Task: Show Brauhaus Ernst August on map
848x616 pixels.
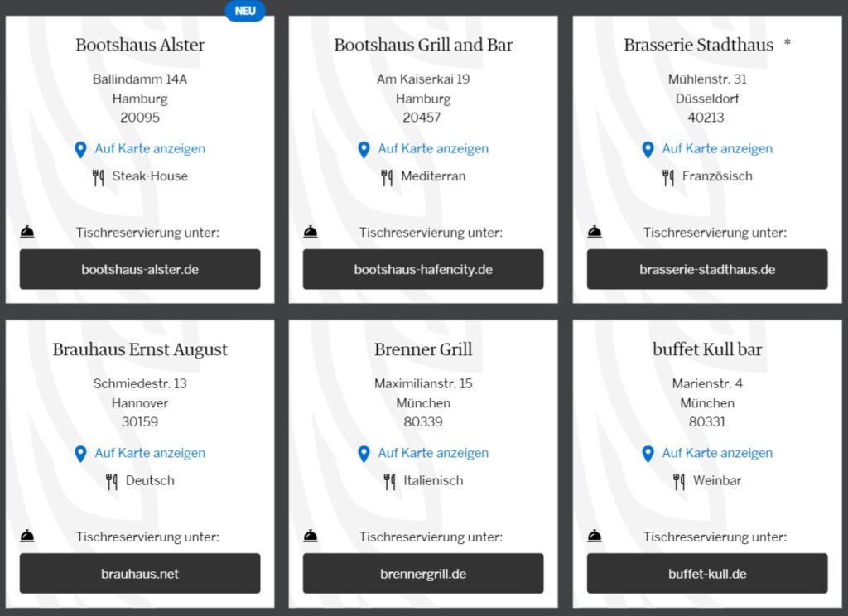Action: (x=150, y=454)
